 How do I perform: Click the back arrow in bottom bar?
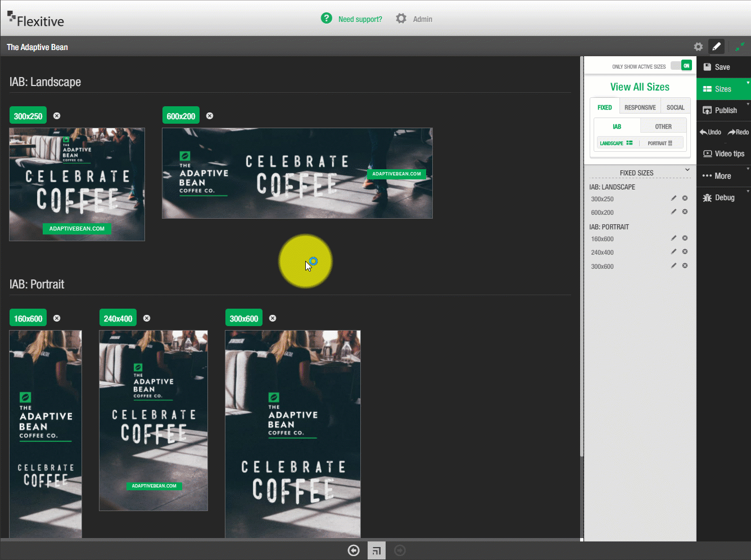click(x=354, y=550)
